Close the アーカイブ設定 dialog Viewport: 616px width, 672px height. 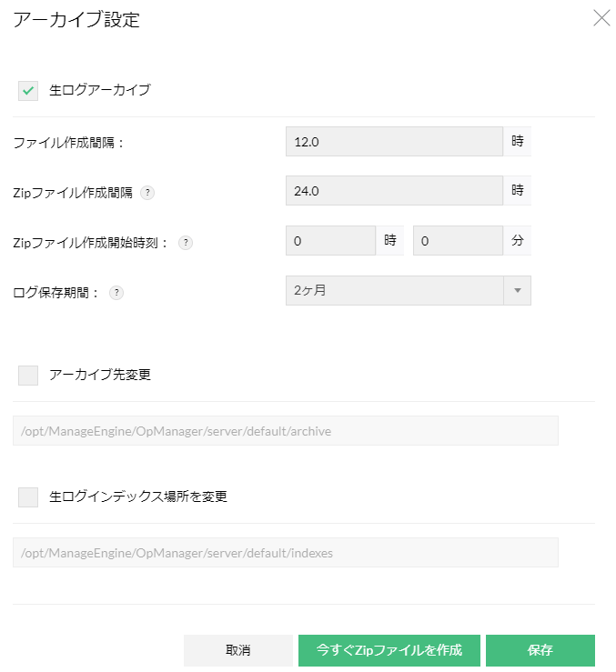(601, 18)
